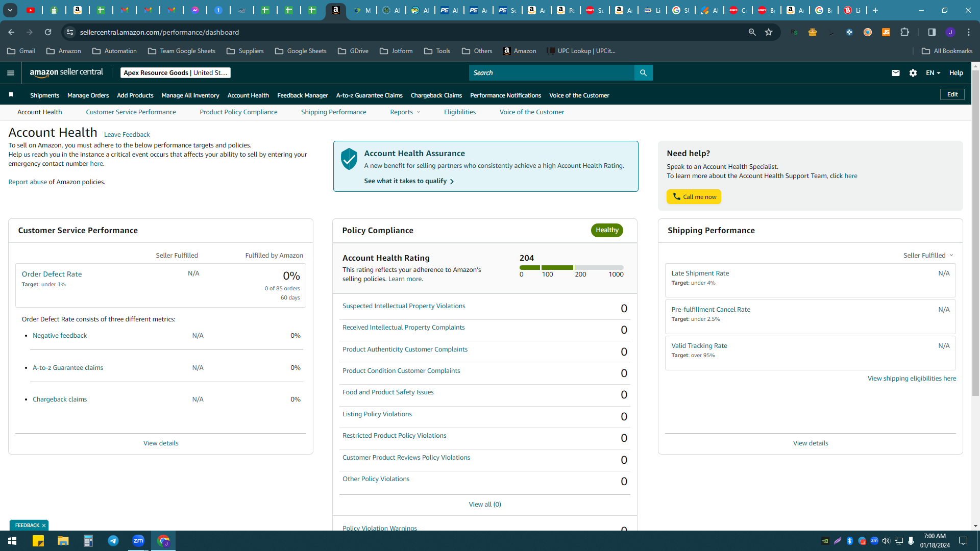Screen dimensions: 980x551
Task: Open Telegram from the taskbar
Action: 113,541
